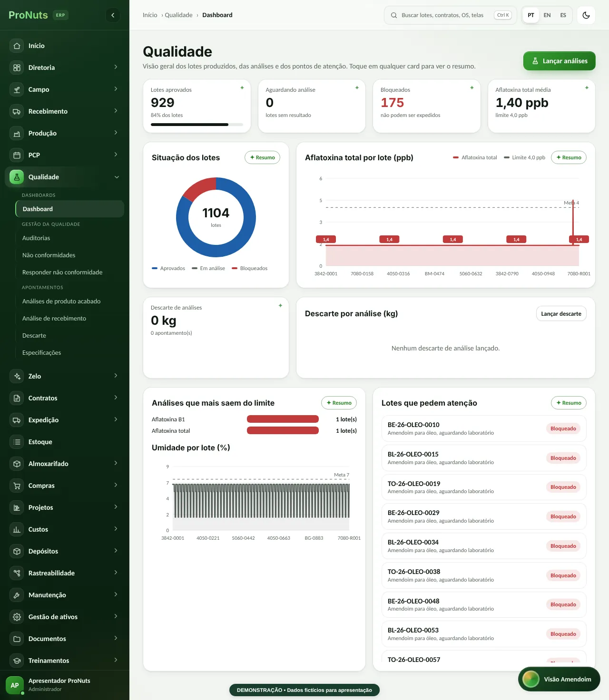Click the Recebimento truck icon
Screen dimensions: 609x700
[17, 111]
